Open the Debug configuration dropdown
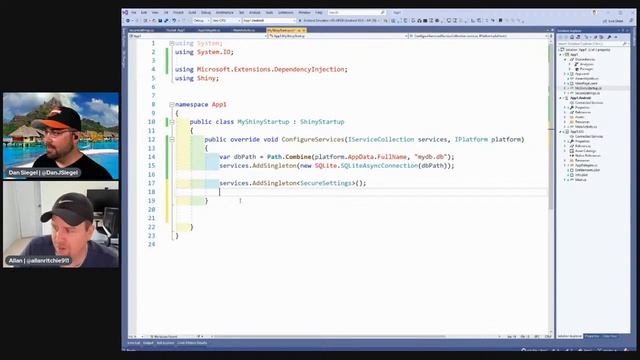 [x=202, y=20]
